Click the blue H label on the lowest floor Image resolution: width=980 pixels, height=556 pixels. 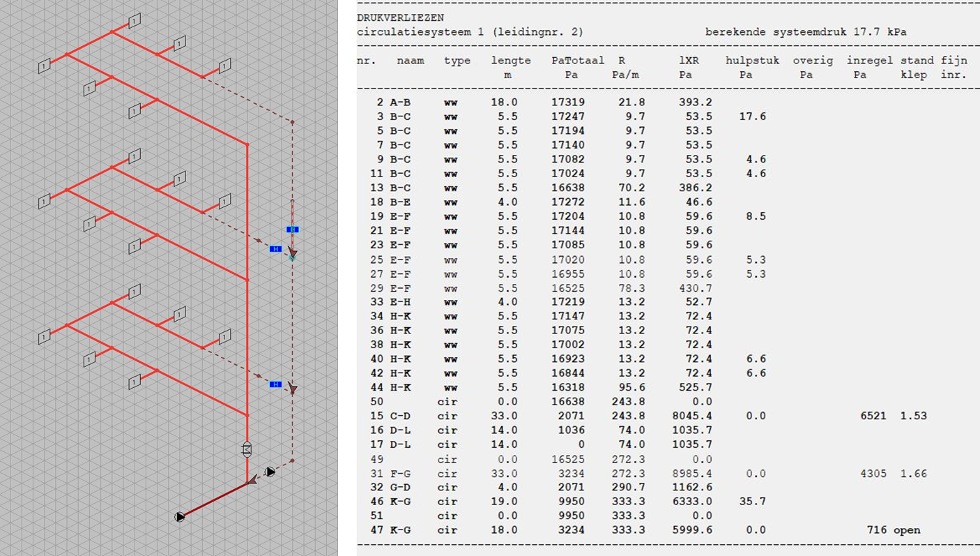(x=276, y=384)
